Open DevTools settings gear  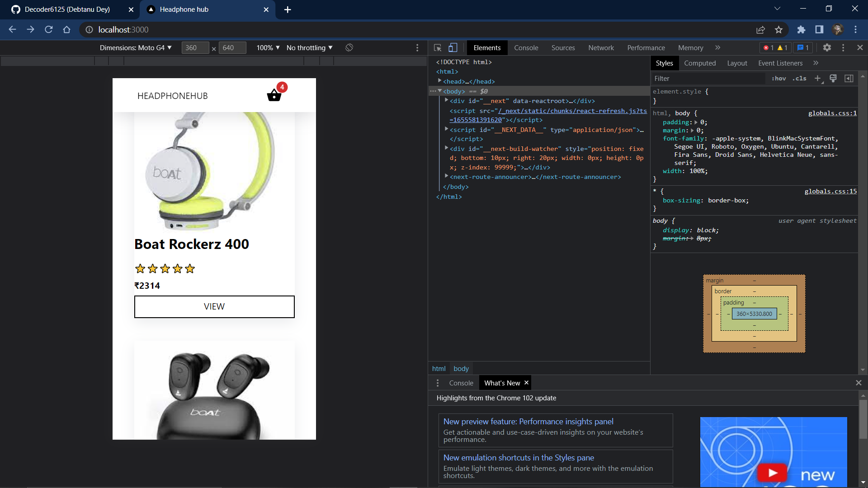tap(827, 48)
